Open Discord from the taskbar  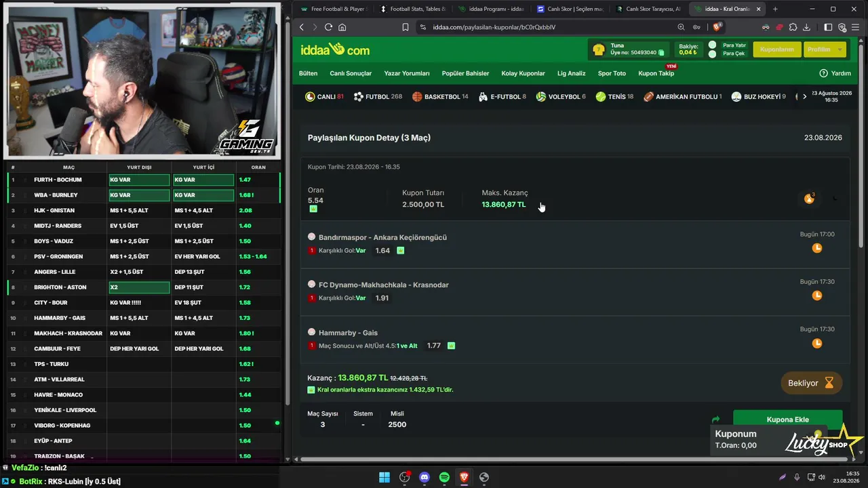tap(425, 477)
